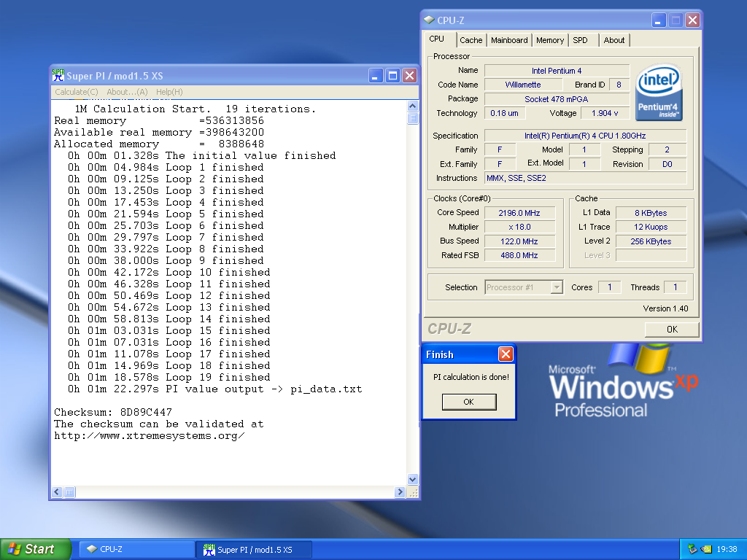This screenshot has height=560, width=747.
Task: Switch to the About tab in CPU-Z
Action: click(x=614, y=41)
